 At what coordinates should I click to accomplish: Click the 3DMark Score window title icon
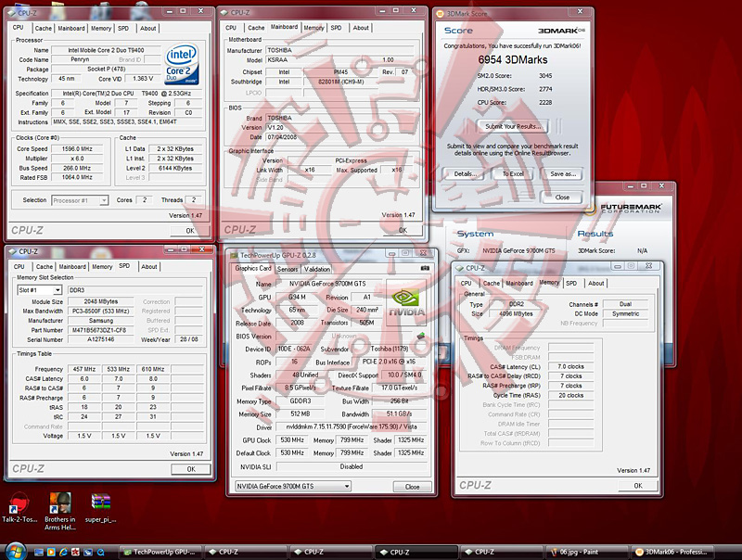[440, 14]
